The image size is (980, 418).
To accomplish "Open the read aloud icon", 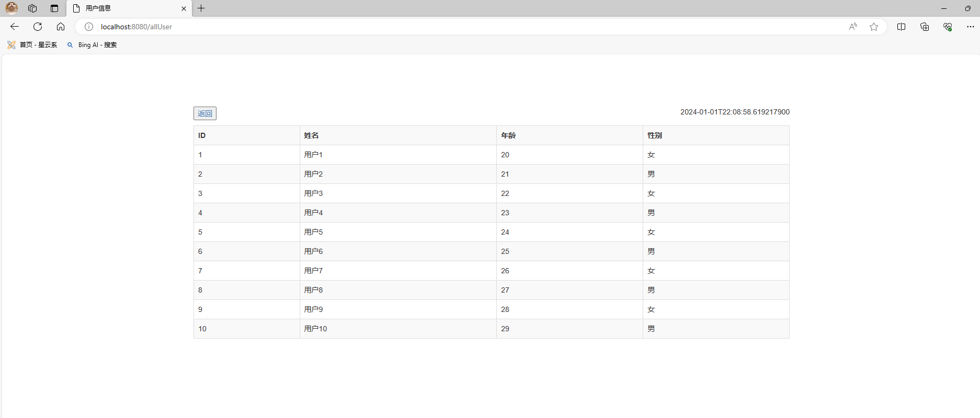I will 853,27.
